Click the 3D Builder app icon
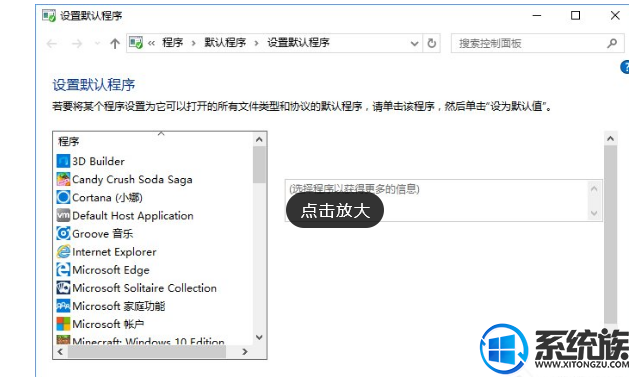The image size is (629, 377). (63, 161)
